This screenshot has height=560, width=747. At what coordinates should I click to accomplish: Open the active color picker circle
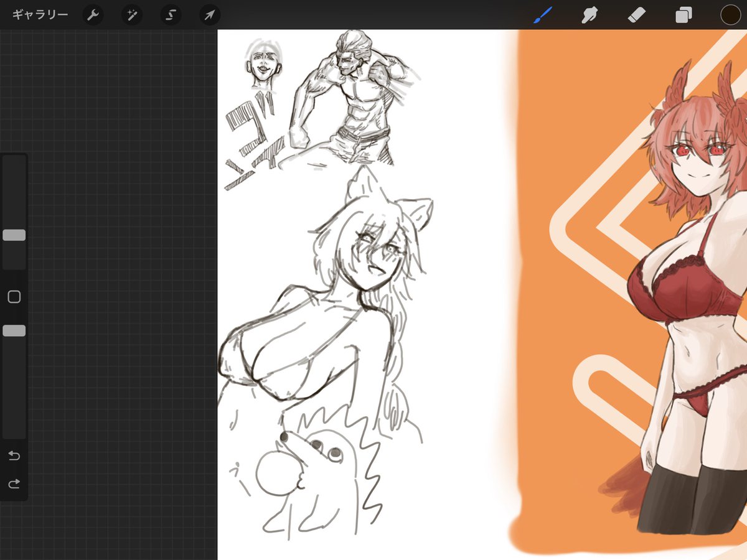pyautogui.click(x=730, y=15)
